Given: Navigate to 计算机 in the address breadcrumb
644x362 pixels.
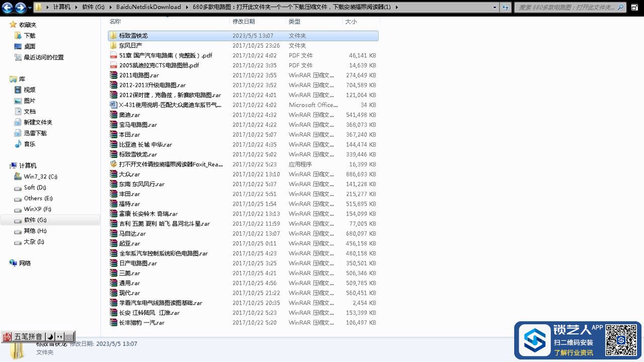Looking at the screenshot, I should (62, 7).
